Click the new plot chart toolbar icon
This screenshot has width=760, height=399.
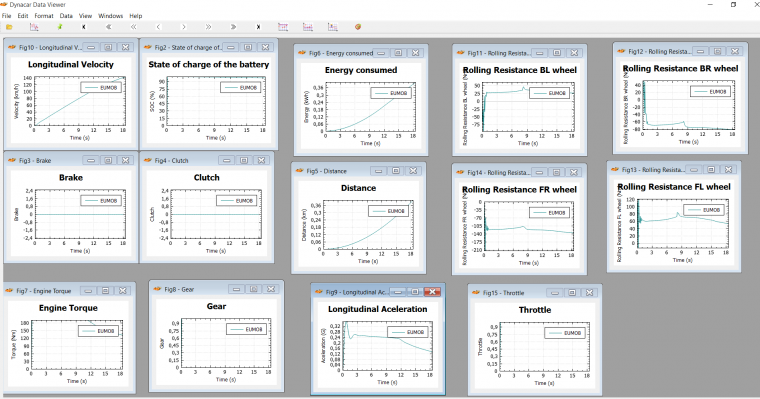pos(34,27)
